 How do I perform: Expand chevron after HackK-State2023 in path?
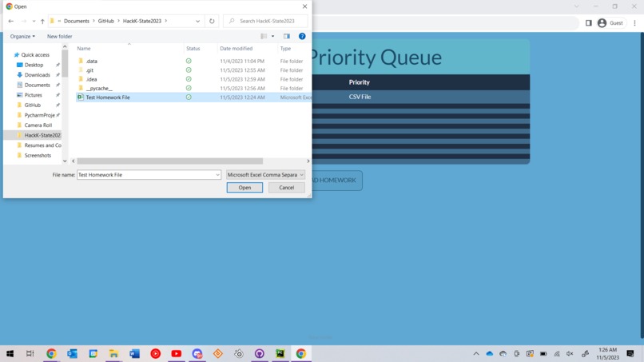[166, 21]
